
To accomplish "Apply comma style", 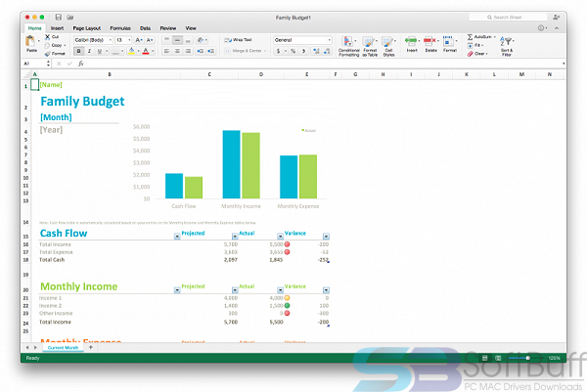I will point(303,51).
